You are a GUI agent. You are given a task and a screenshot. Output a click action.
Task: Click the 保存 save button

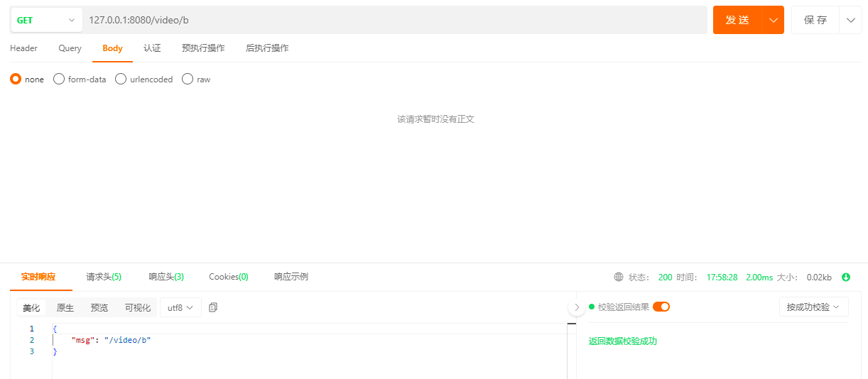[815, 20]
